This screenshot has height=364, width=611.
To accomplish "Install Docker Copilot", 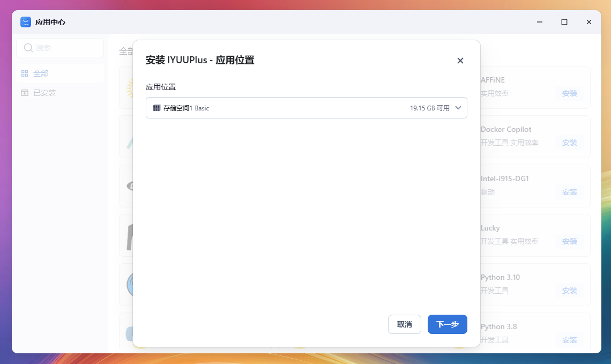I will pyautogui.click(x=569, y=143).
